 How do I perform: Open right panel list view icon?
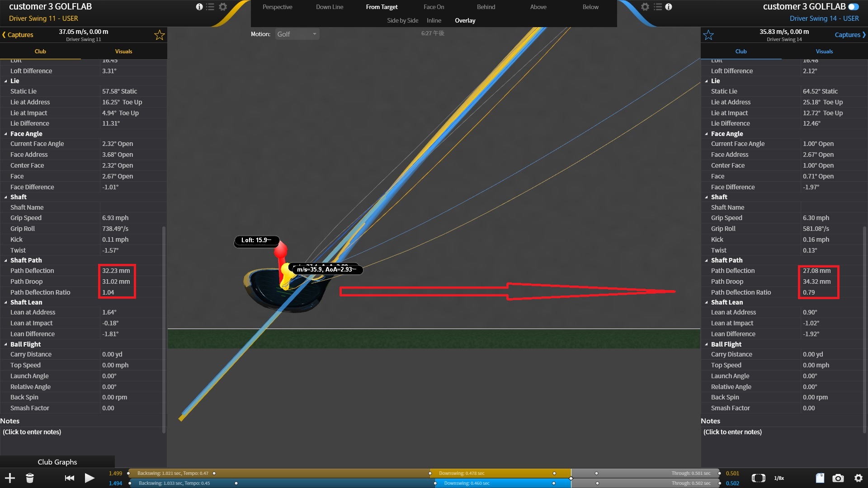(x=658, y=7)
